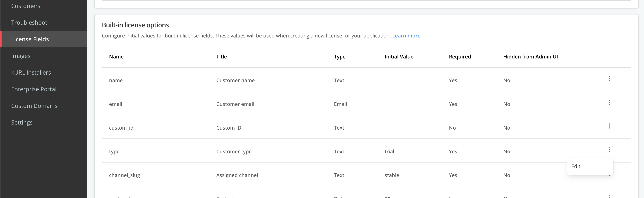The height and width of the screenshot is (198, 644).
Task: Click the Hidden from Admin UI header
Action: click(x=531, y=57)
